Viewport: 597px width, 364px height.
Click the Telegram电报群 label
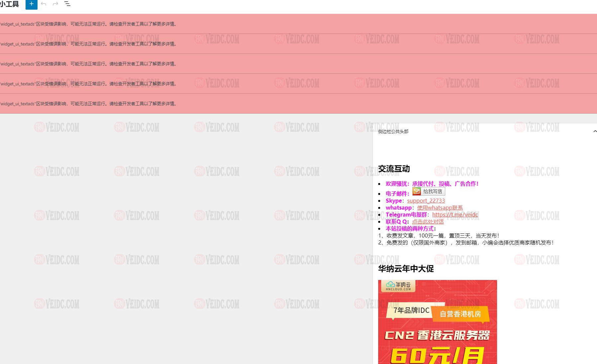[406, 215]
